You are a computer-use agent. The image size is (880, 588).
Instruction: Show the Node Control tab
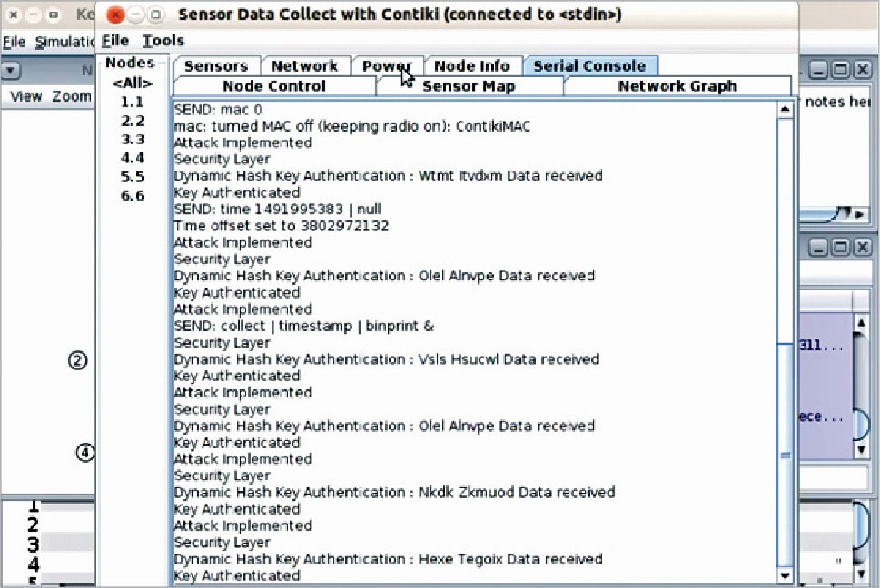(274, 86)
